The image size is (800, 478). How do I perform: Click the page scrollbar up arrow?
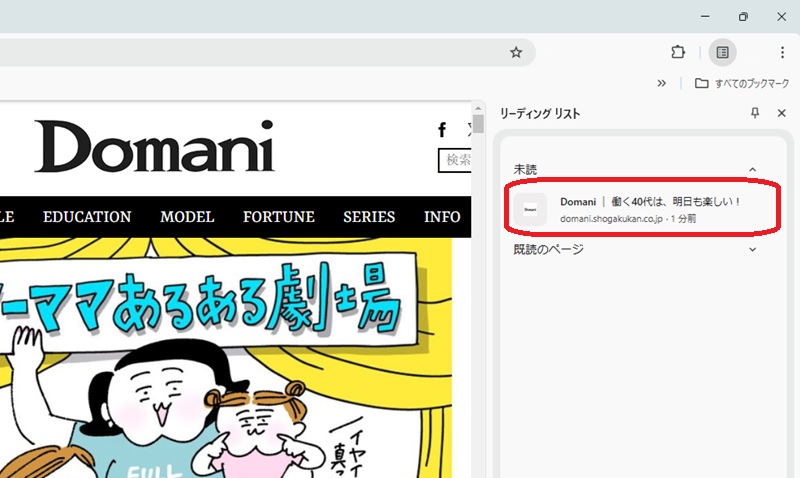(x=478, y=108)
